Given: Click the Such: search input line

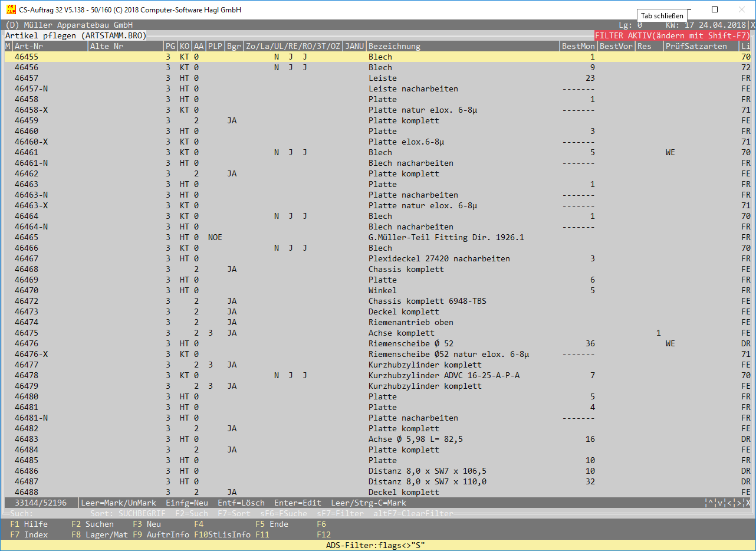Looking at the screenshot, I should point(47,514).
